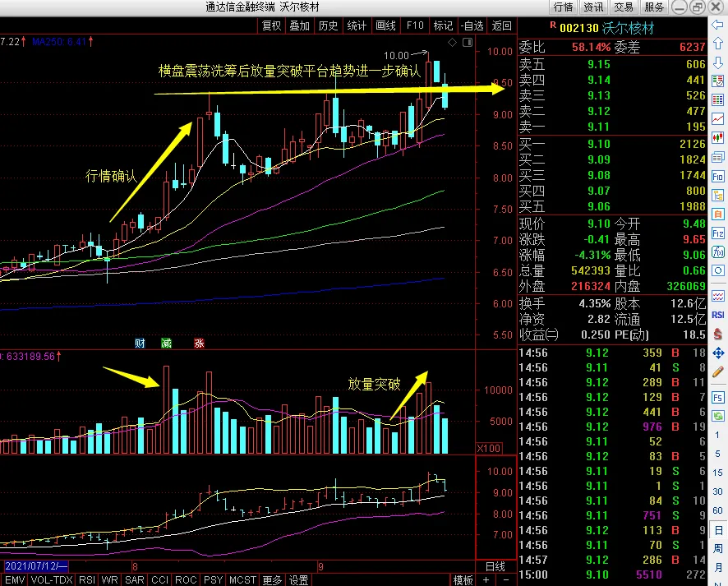The image size is (728, 586).
Task: Open the 服务 menu
Action: [654, 7]
